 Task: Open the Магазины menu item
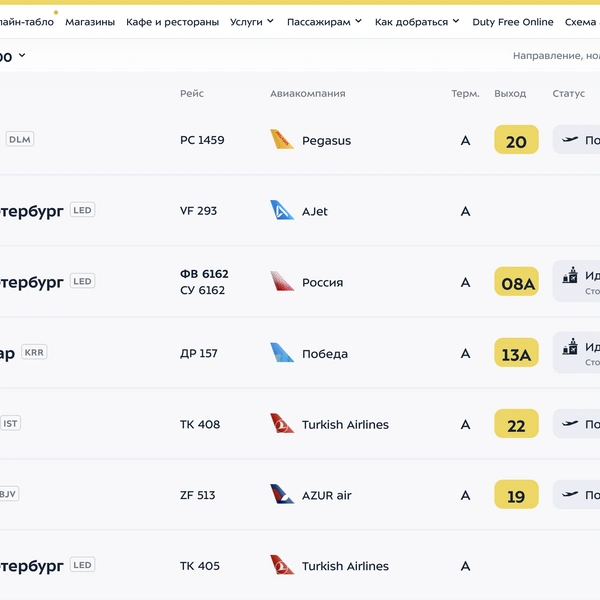click(x=90, y=22)
